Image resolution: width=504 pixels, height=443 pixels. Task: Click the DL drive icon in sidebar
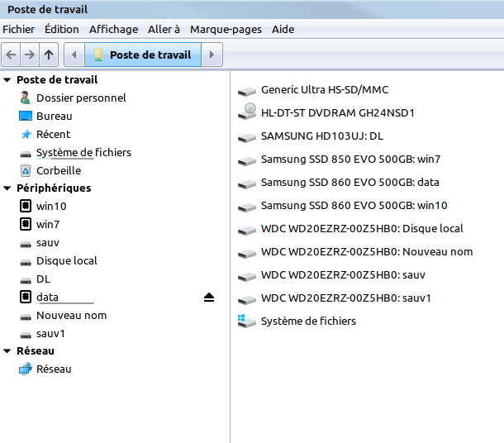click(26, 281)
